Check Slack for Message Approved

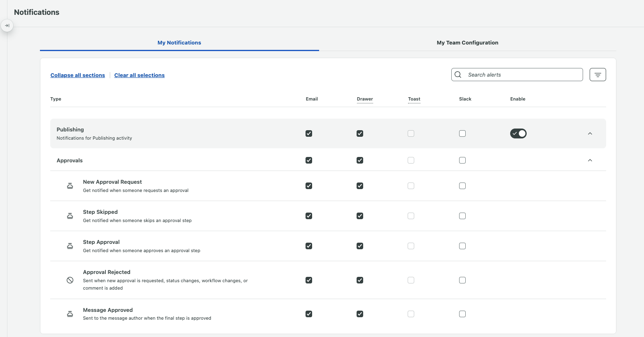tap(462, 314)
